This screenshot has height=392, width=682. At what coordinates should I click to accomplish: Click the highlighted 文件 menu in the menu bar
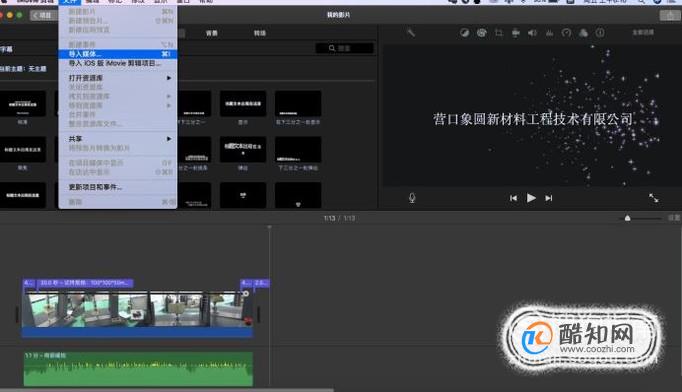pos(70,2)
